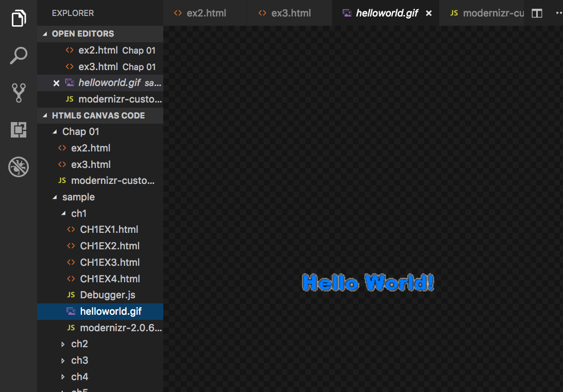
Task: Close helloworld.gif from Open Editors
Action: click(56, 82)
